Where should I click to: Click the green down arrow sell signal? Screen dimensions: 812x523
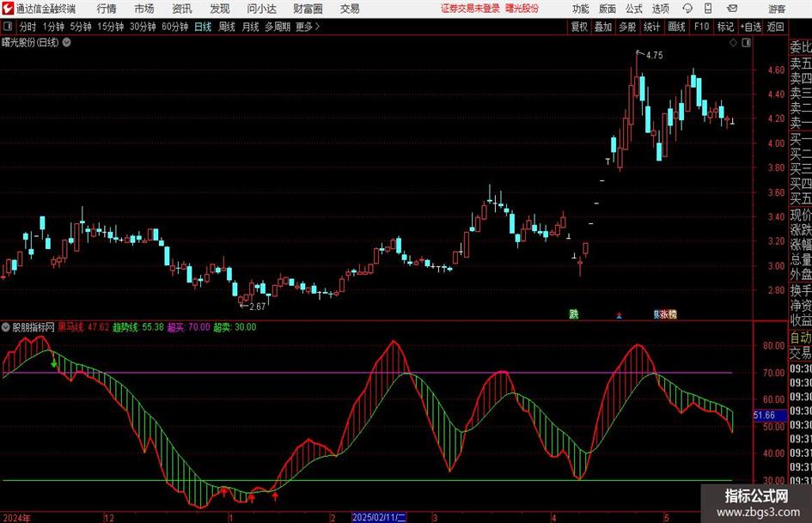pyautogui.click(x=54, y=364)
